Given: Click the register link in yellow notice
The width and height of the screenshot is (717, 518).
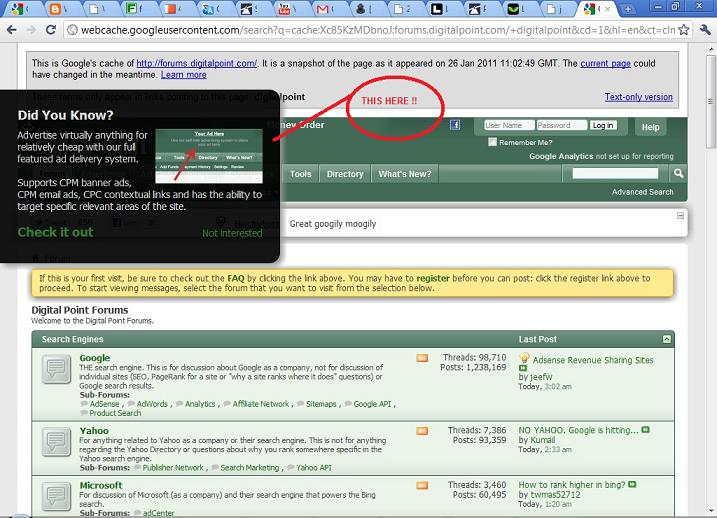Looking at the screenshot, I should click(433, 278).
